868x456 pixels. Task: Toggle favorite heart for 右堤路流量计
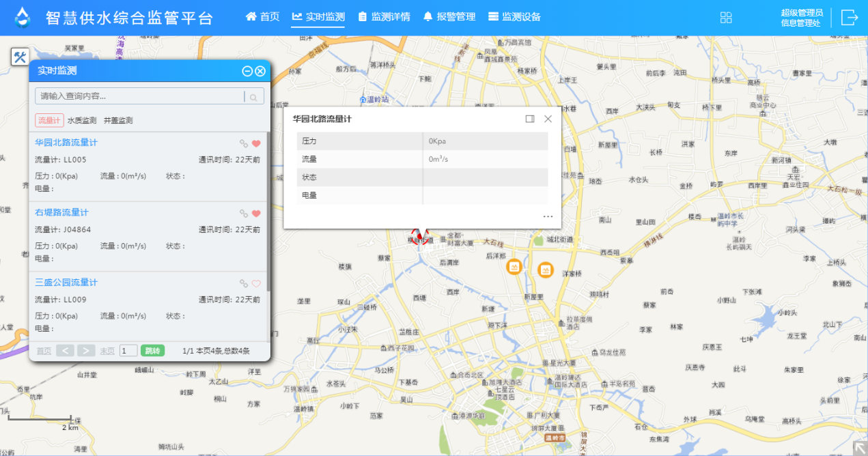[256, 213]
